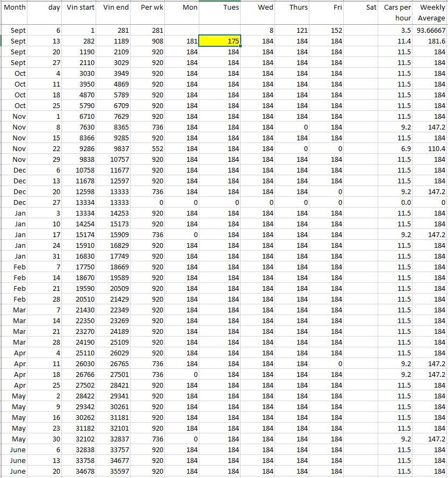Select the Wednesday cell containing 8
Image resolution: width=448 pixels, height=478 pixels.
click(257, 31)
